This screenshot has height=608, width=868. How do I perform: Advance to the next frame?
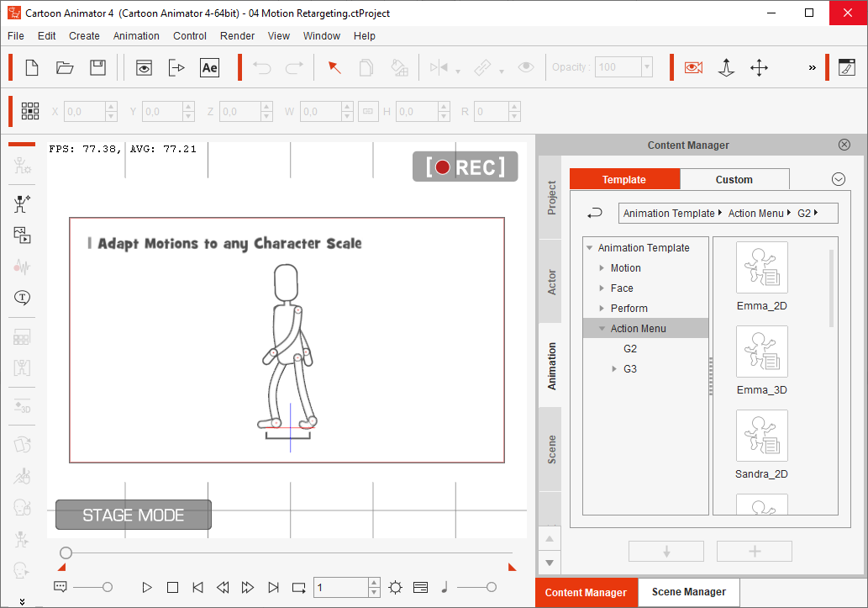click(247, 588)
